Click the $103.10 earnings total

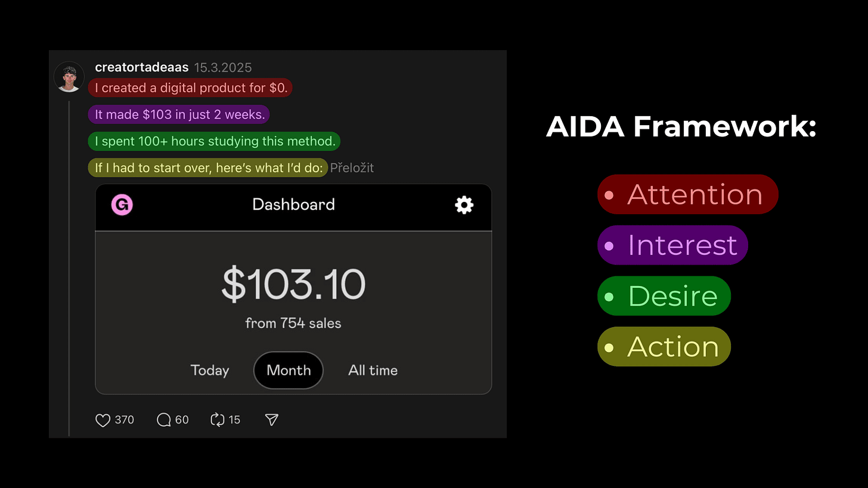coord(293,284)
